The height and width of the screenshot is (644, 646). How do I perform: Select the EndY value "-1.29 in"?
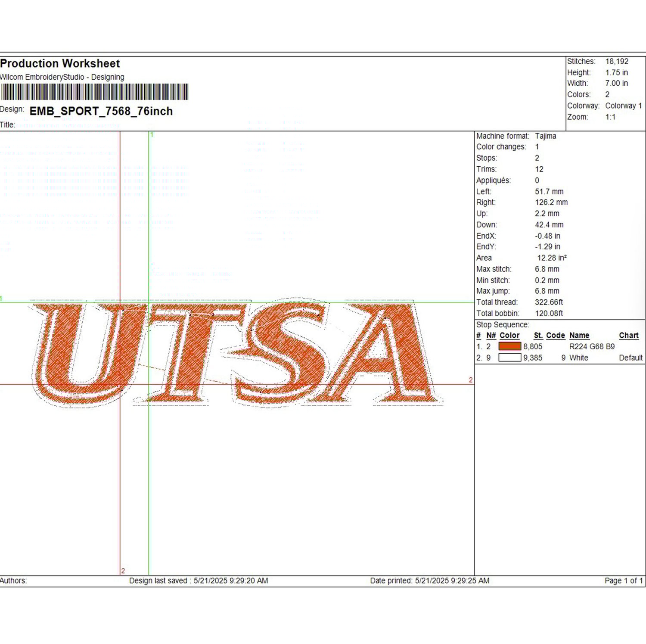coord(547,247)
